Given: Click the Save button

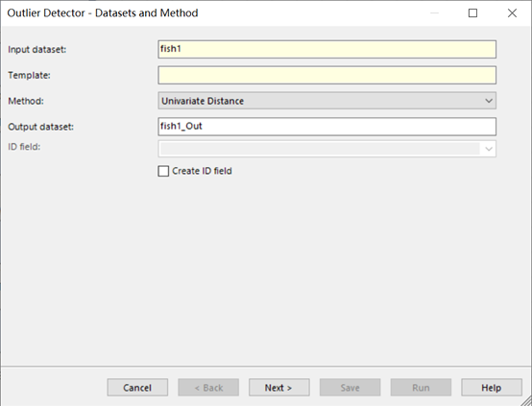Looking at the screenshot, I should click(x=350, y=388).
